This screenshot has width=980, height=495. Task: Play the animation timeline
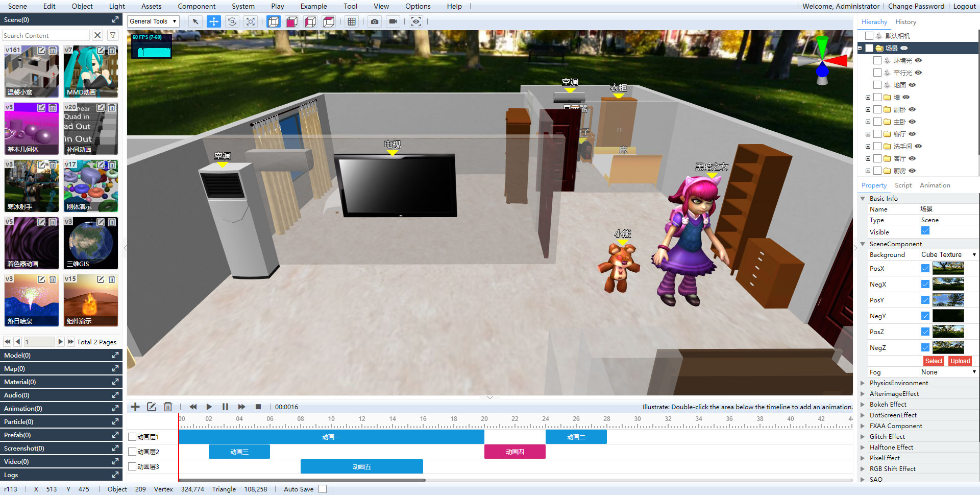209,407
